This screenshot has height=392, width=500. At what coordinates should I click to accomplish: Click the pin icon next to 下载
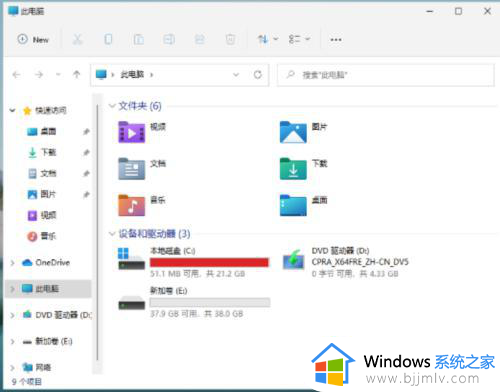[x=86, y=153]
